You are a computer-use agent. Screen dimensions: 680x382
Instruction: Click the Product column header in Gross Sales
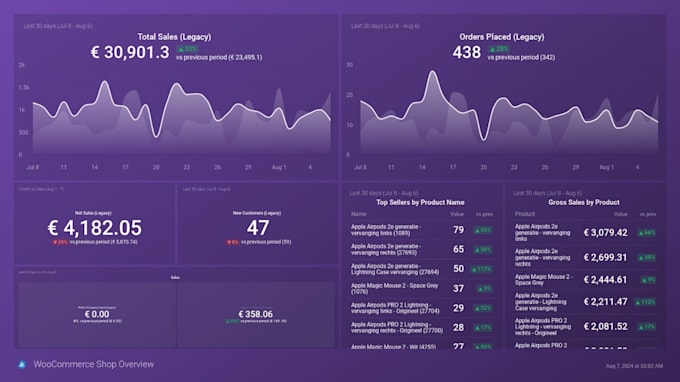click(525, 214)
